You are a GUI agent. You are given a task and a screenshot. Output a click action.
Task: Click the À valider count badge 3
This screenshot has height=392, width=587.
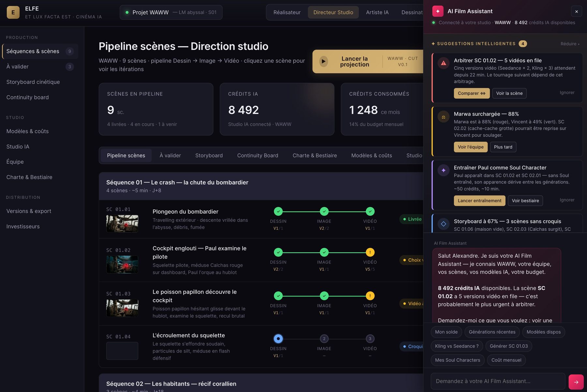[69, 67]
